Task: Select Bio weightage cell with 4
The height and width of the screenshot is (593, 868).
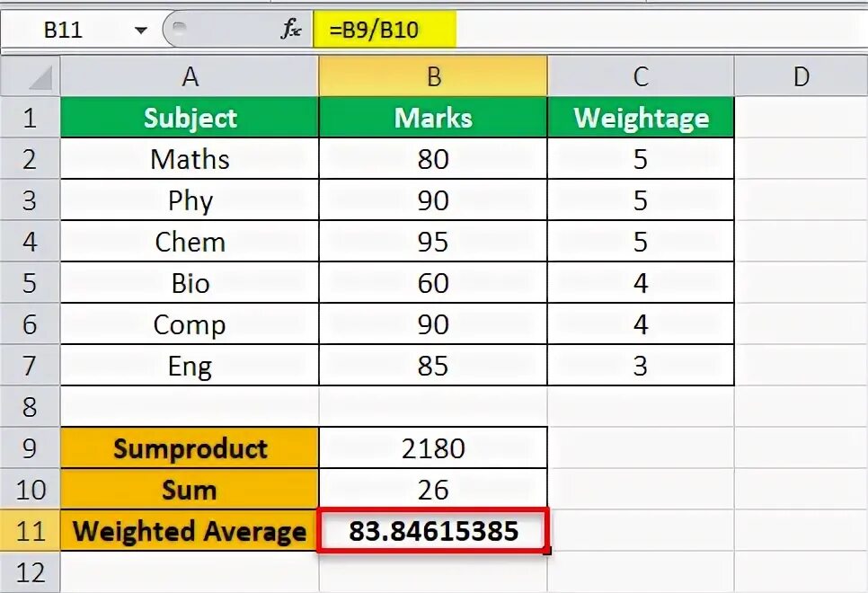Action: pyautogui.click(x=641, y=283)
